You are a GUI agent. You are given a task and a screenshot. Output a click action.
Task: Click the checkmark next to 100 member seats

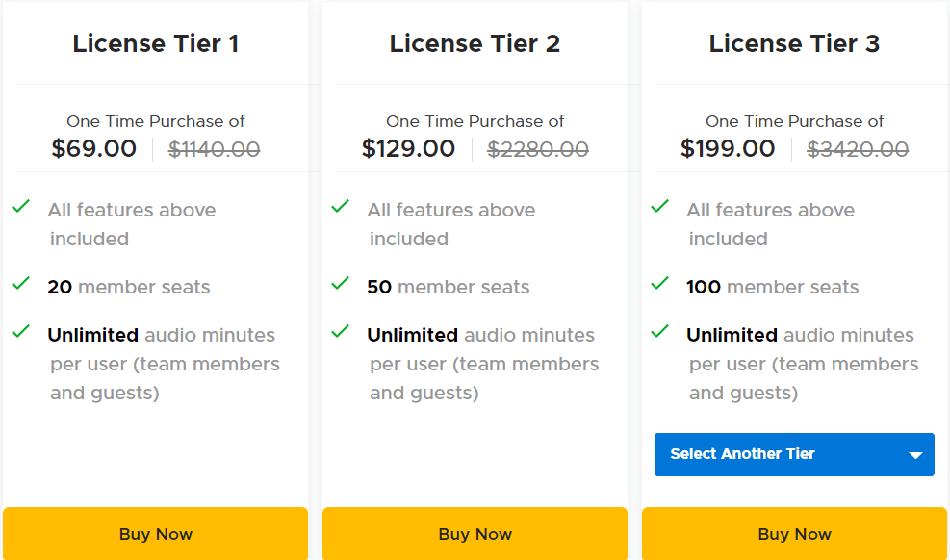click(x=660, y=282)
